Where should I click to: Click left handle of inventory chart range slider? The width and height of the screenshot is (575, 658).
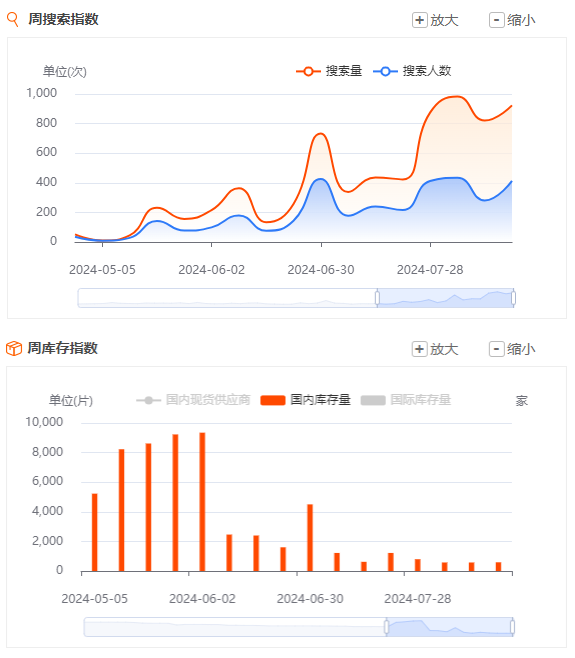tap(386, 627)
